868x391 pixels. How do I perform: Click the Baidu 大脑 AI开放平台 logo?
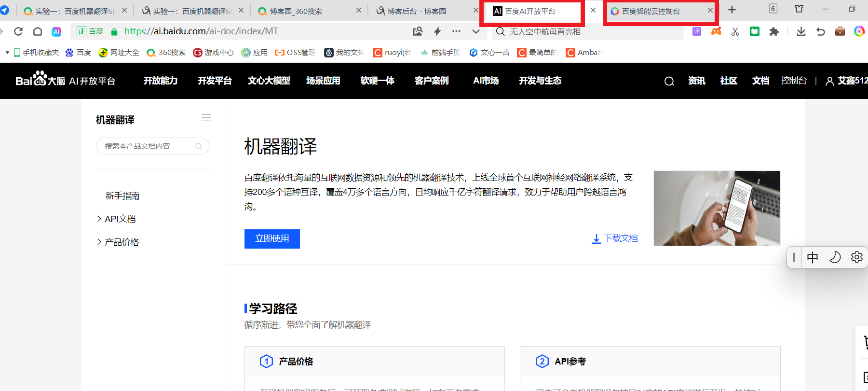coord(65,80)
